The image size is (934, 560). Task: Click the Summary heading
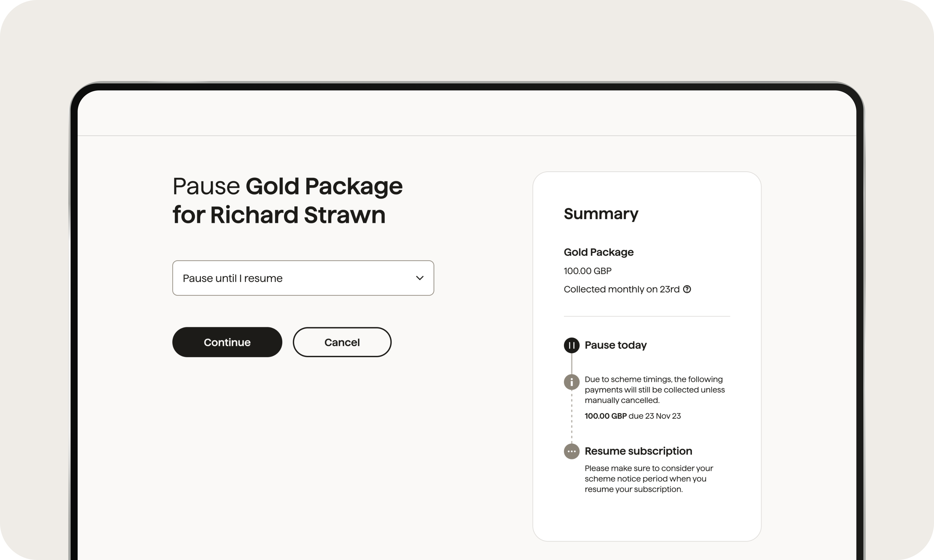[601, 214]
